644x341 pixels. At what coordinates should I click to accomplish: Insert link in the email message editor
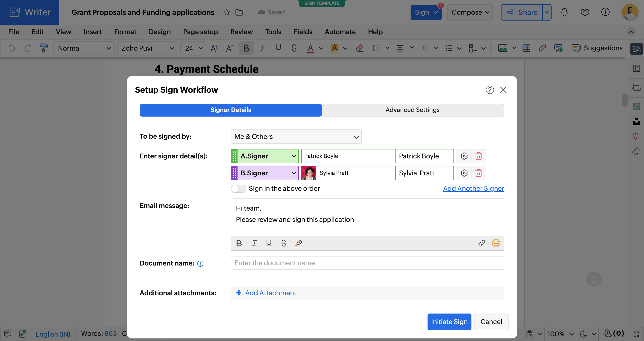click(x=482, y=243)
